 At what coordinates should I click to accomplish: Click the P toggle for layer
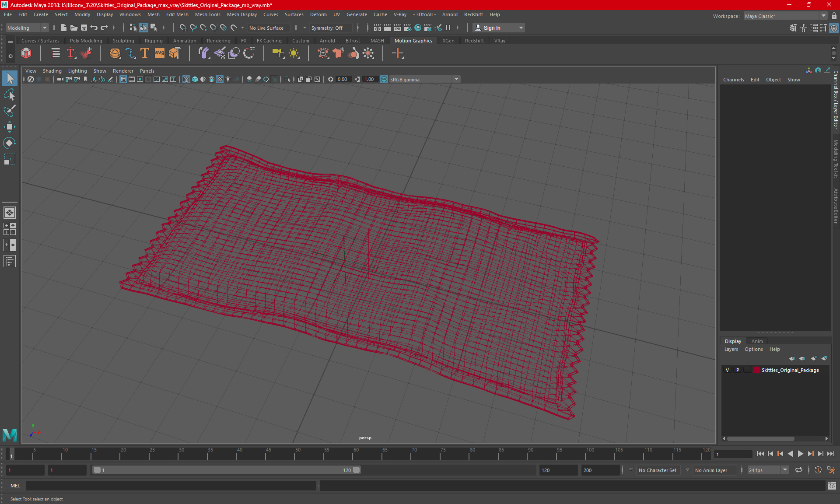(737, 370)
